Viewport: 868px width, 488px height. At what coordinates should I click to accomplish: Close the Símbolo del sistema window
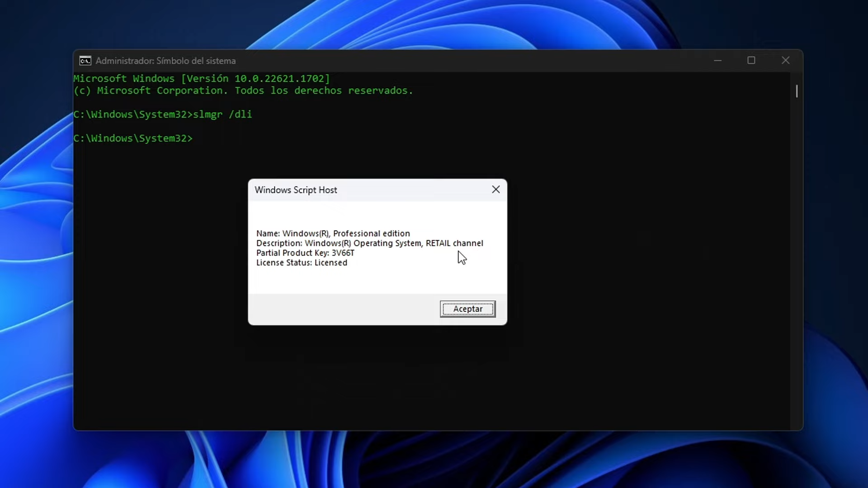[x=786, y=61]
